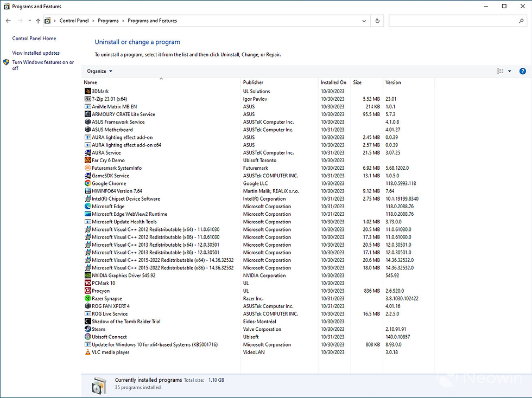
Task: Select Visual C++ 2012 Redistributable (x64) entry
Action: [x=156, y=229]
